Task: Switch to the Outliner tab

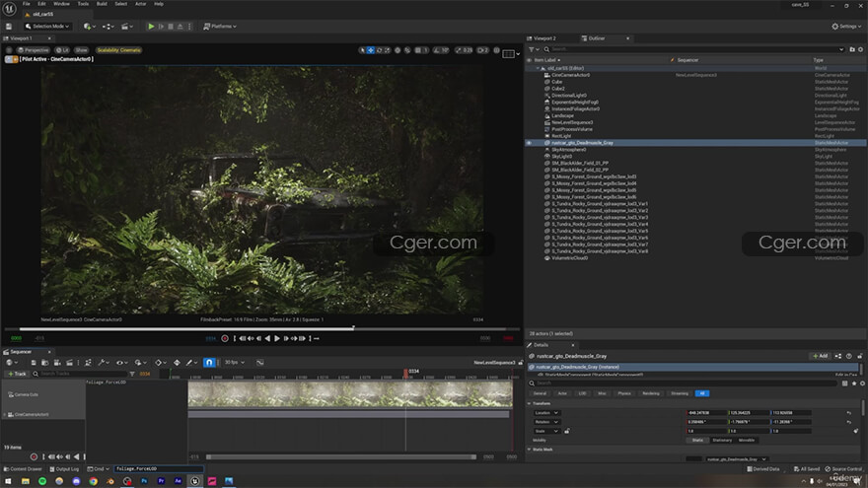Action: [x=596, y=38]
